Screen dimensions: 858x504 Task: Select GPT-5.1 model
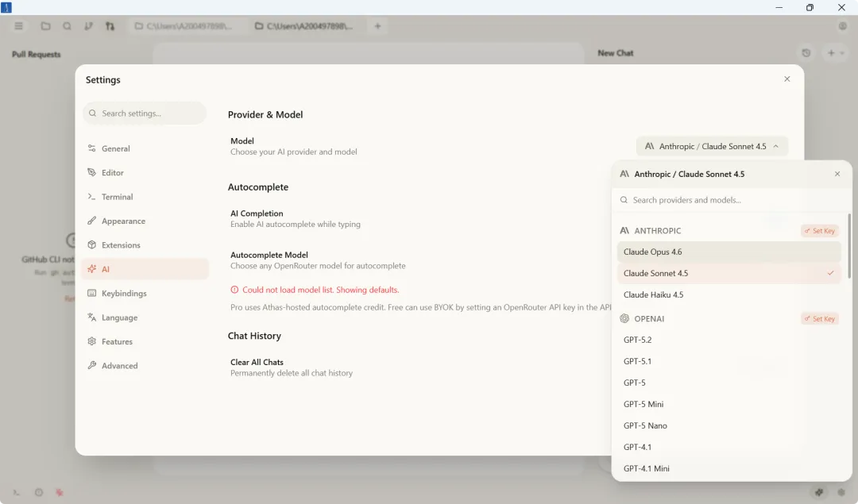coord(729,361)
